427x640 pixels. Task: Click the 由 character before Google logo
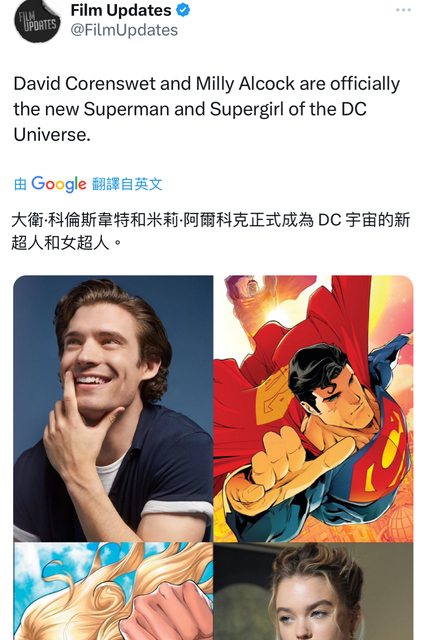[x=20, y=184]
